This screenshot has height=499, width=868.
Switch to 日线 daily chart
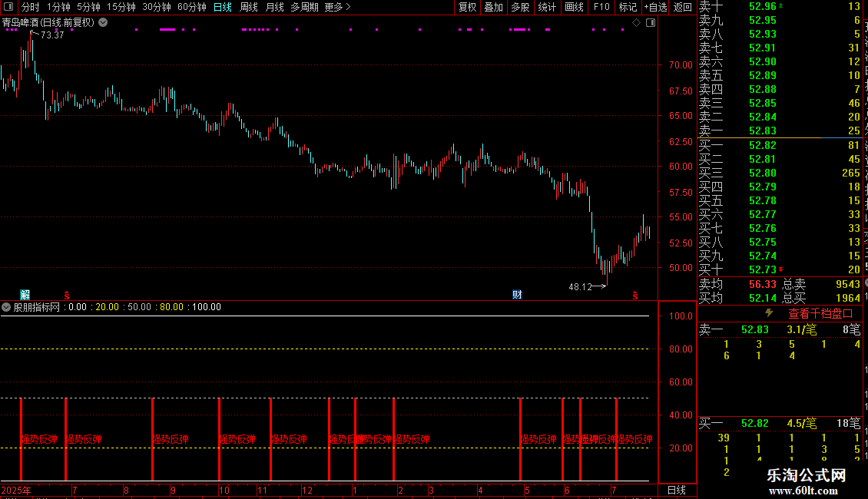tap(223, 7)
